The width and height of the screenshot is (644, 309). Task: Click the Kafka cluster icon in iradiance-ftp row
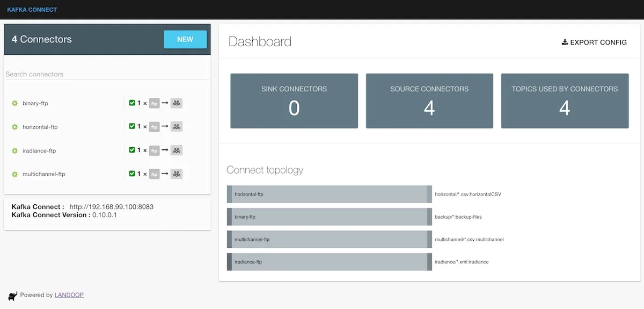tap(177, 150)
